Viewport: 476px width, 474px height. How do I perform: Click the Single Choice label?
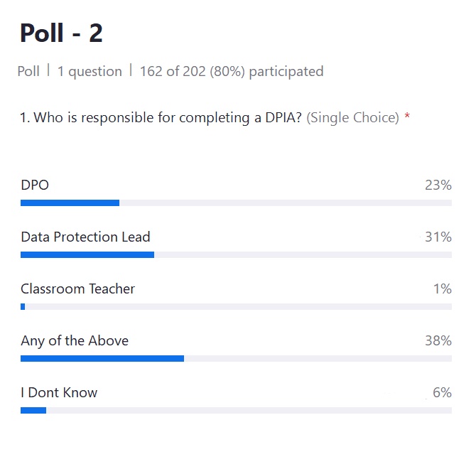pyautogui.click(x=352, y=117)
